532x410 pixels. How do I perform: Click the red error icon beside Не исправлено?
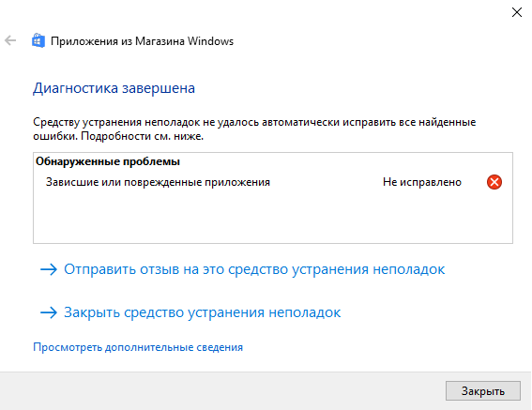(x=494, y=182)
